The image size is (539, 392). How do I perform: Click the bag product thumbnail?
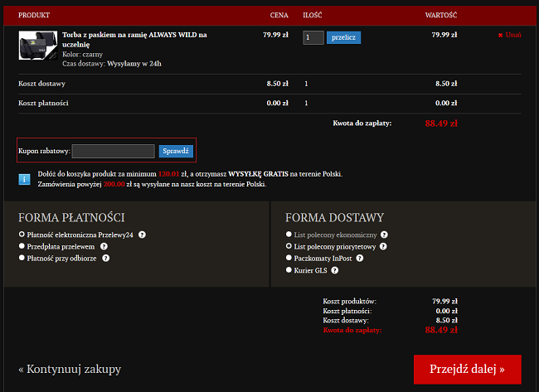[38, 46]
